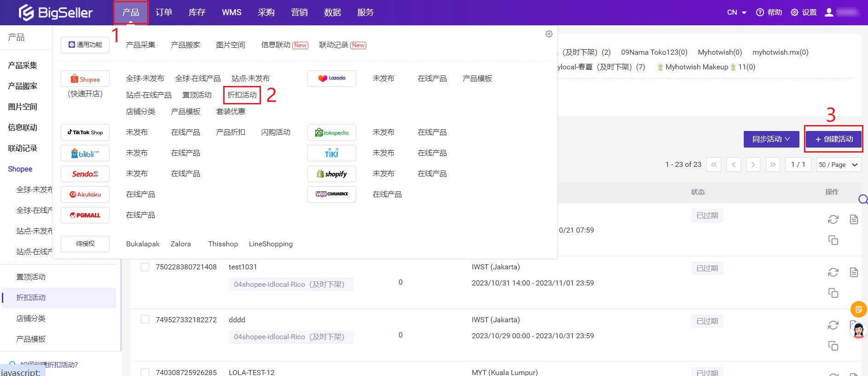
Task: Click the TikTok Shop logo
Action: click(x=85, y=132)
